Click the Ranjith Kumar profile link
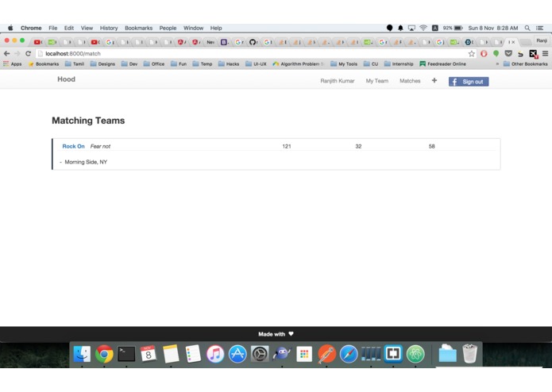552x392 pixels. 337,80
